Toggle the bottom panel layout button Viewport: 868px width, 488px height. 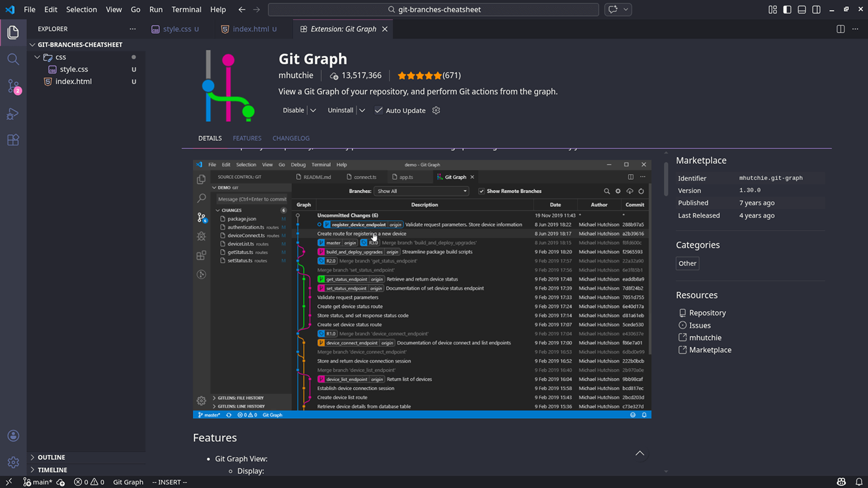point(801,10)
